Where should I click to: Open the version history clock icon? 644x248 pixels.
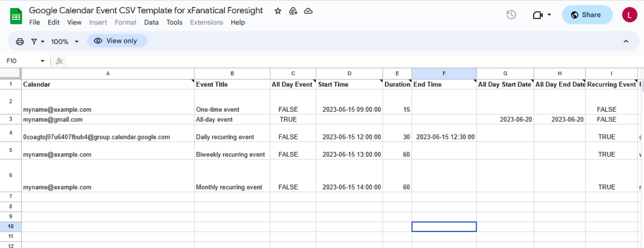click(511, 15)
